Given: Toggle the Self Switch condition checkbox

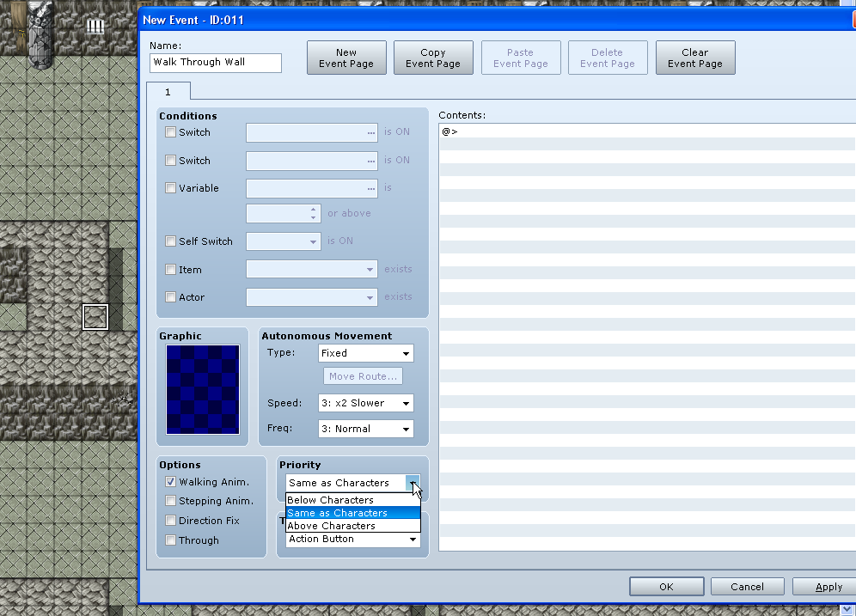Looking at the screenshot, I should tap(171, 241).
